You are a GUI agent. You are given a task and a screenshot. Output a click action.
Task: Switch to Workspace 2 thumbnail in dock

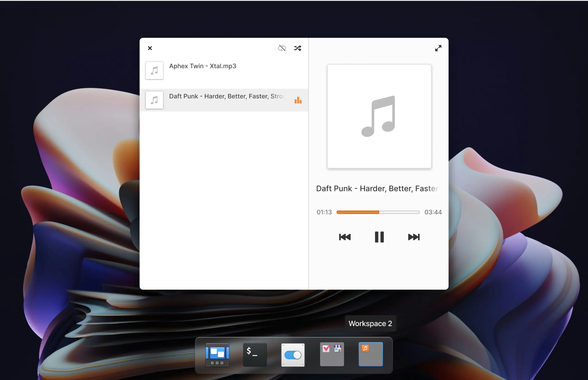coord(370,355)
